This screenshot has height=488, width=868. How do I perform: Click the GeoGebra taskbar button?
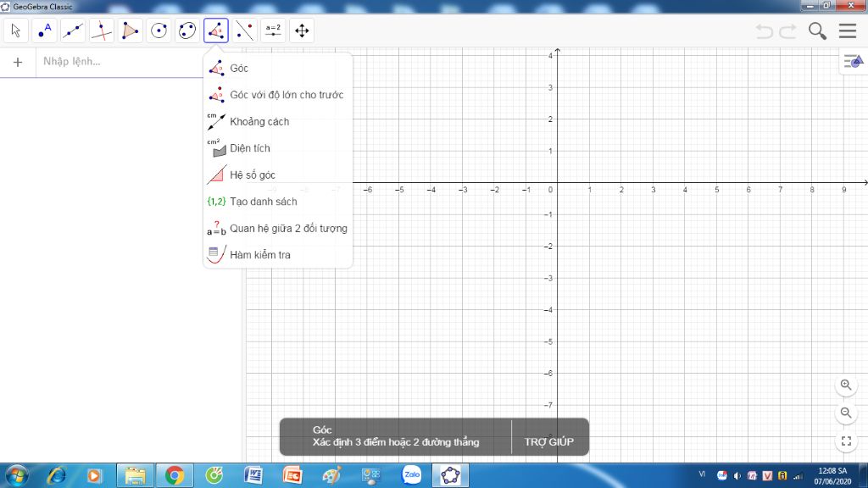pos(451,475)
